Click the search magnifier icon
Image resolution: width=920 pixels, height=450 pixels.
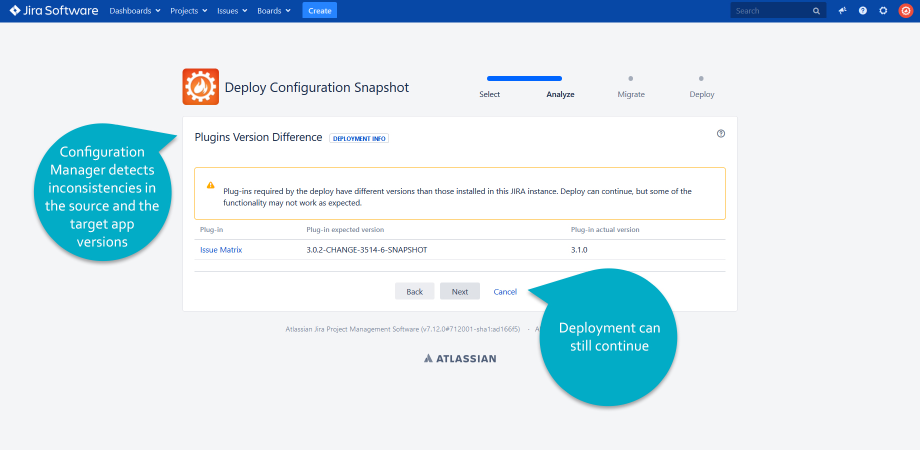[x=816, y=11]
